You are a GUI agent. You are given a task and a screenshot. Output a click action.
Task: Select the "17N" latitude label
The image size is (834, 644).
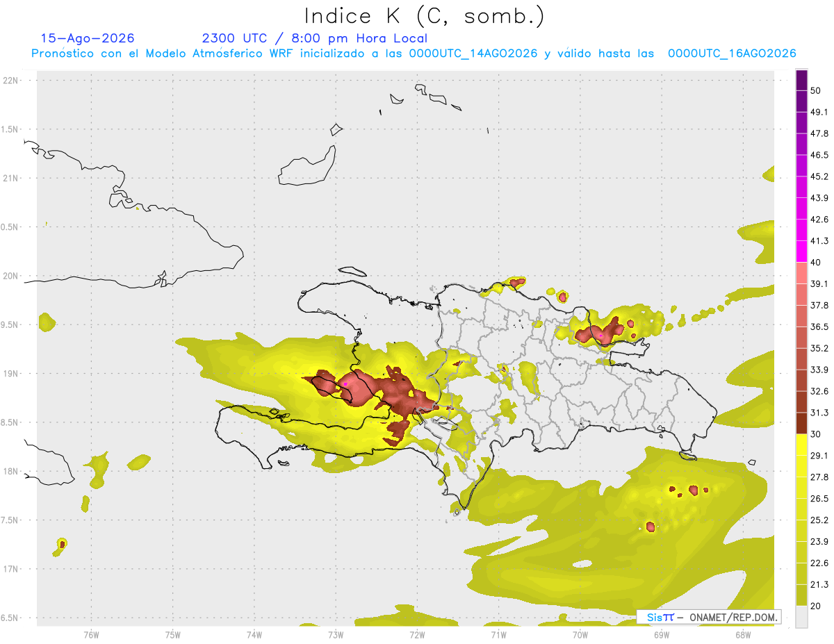click(10, 569)
